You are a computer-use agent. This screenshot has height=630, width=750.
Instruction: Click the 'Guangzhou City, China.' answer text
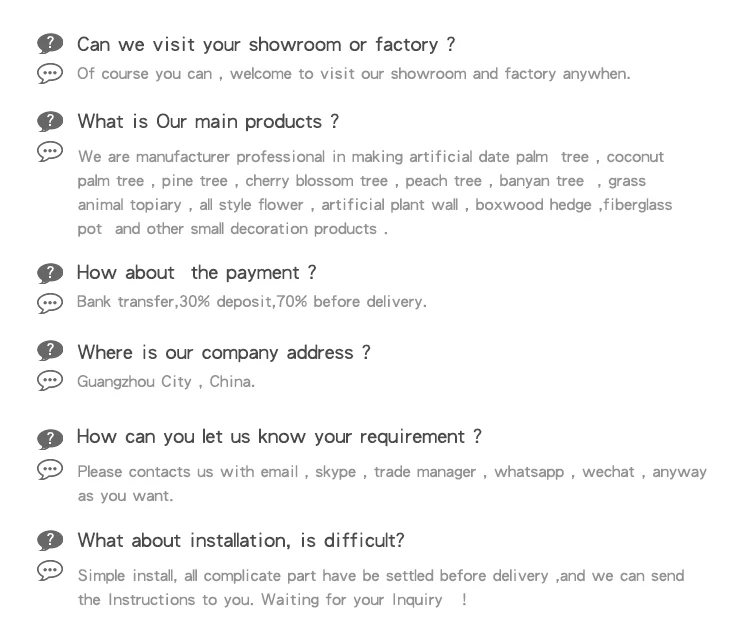click(166, 382)
